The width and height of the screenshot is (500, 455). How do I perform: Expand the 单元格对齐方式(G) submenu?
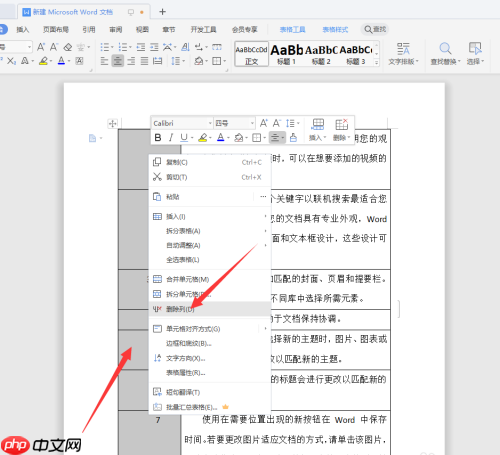(x=210, y=329)
